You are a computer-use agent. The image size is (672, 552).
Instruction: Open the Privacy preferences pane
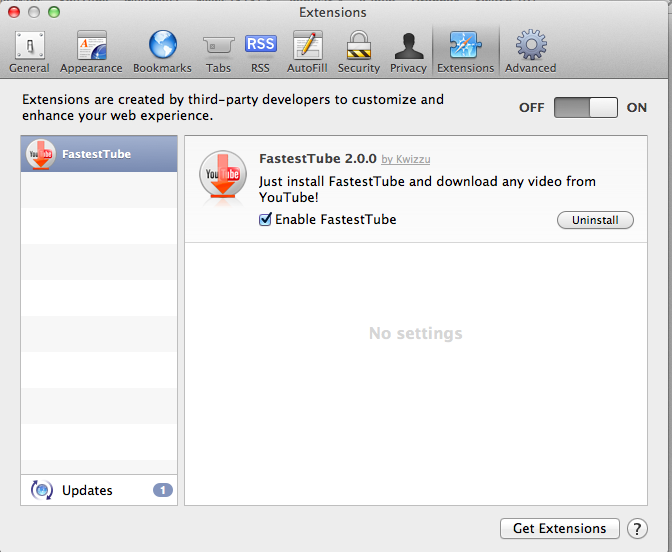pyautogui.click(x=408, y=52)
